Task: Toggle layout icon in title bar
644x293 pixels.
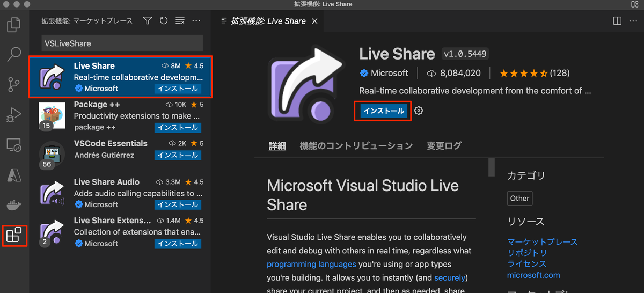Action: (x=635, y=4)
